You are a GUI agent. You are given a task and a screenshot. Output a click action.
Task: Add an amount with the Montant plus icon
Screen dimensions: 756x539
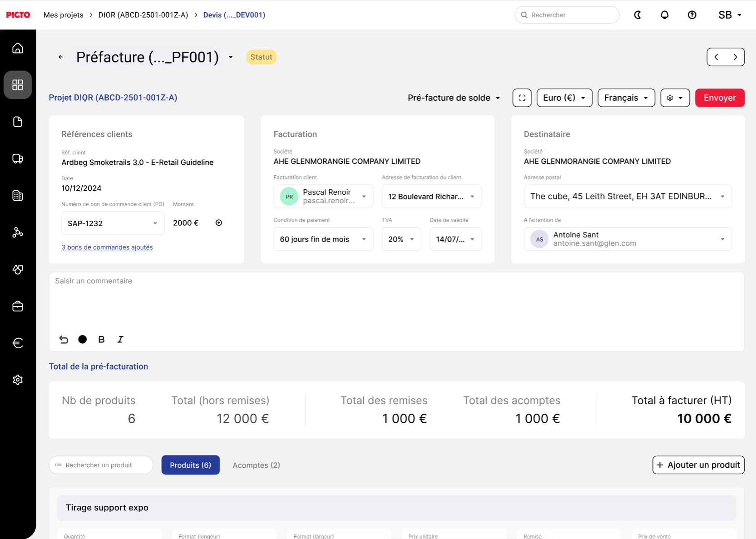tap(219, 223)
